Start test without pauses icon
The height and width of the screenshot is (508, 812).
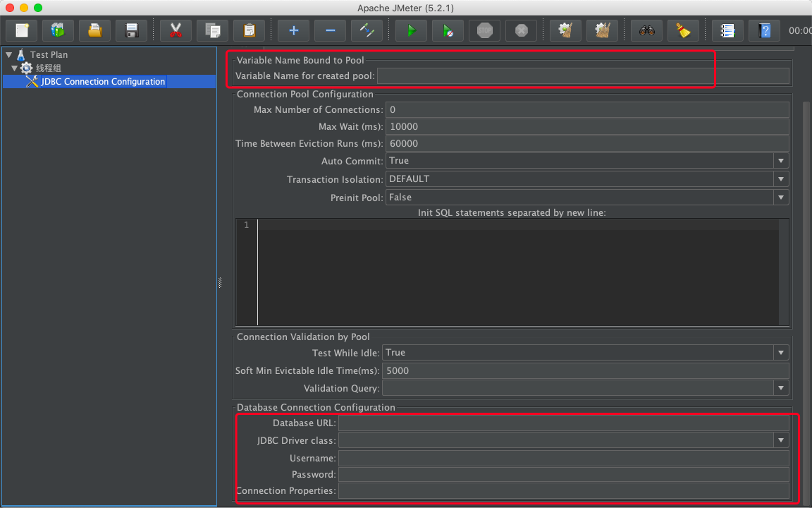pos(448,30)
